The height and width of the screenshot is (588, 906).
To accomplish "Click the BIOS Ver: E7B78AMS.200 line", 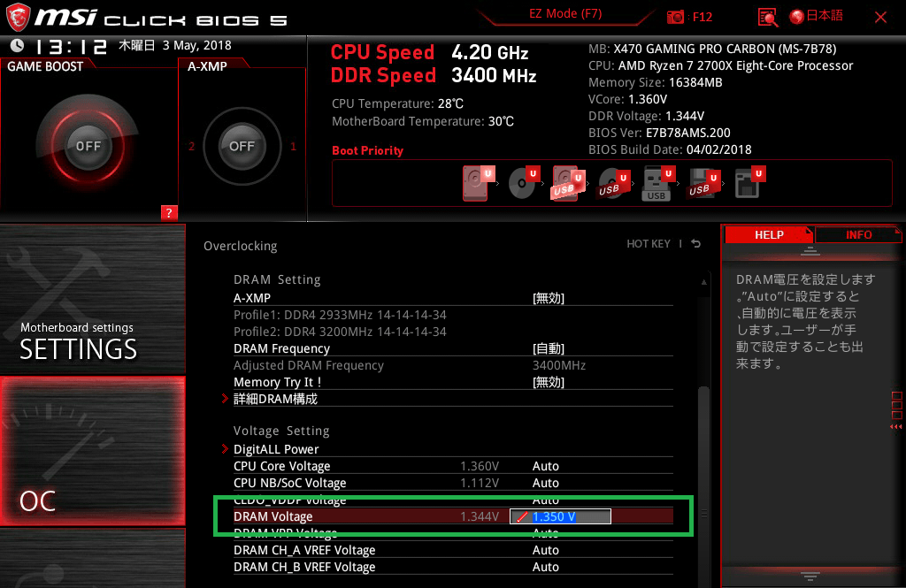I will [x=659, y=133].
